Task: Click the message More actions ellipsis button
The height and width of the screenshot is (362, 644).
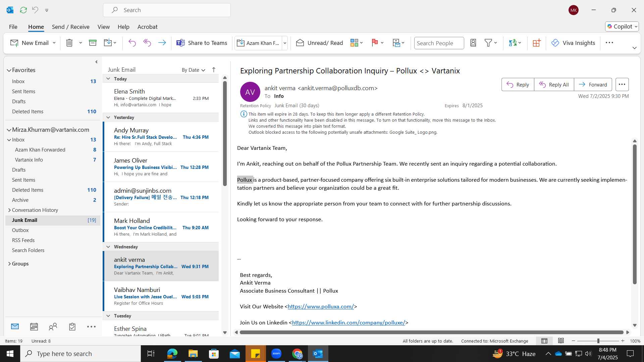Action: tap(622, 84)
